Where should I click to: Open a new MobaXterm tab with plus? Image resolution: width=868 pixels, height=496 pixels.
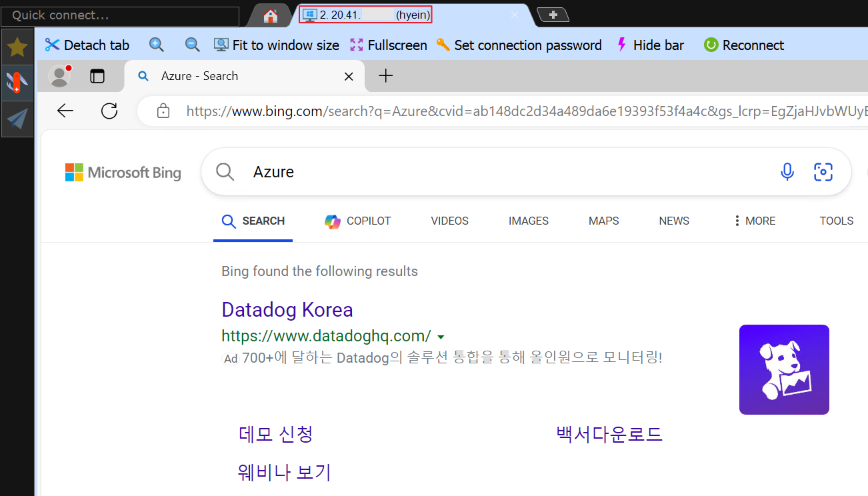click(x=553, y=15)
